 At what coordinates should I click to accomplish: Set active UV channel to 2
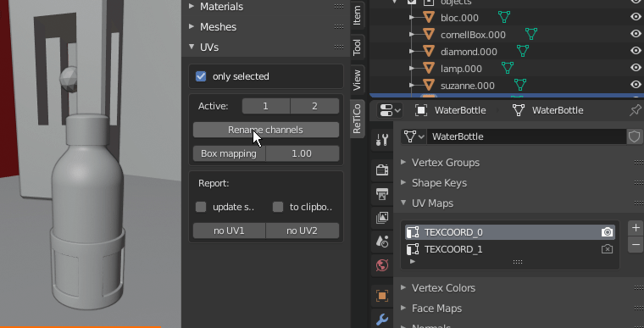314,106
